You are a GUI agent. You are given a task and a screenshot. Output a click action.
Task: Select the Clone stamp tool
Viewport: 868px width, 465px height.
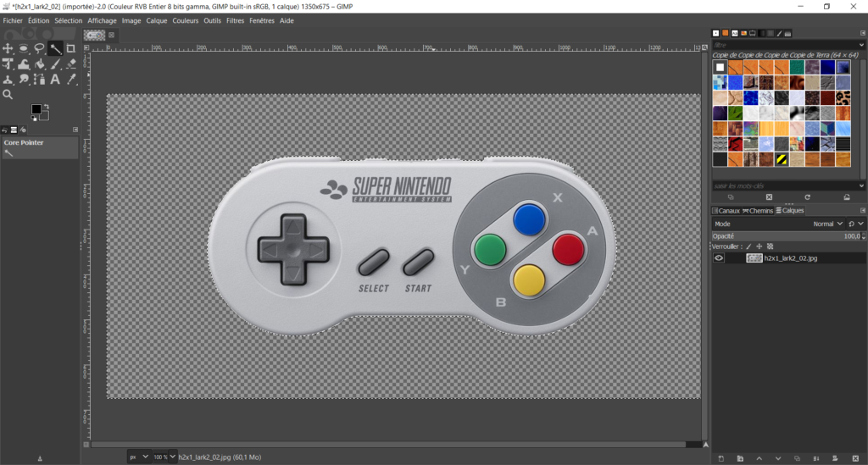pos(8,80)
